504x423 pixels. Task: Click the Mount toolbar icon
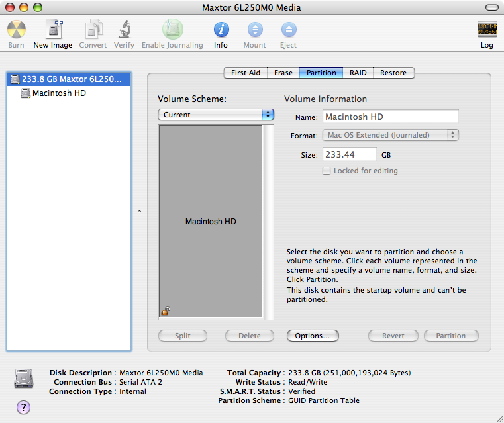(255, 30)
